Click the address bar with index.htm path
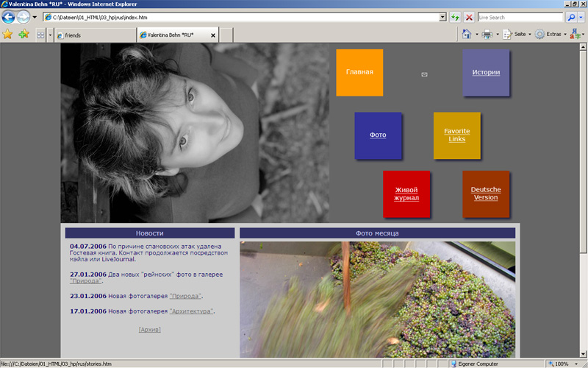 click(241, 17)
